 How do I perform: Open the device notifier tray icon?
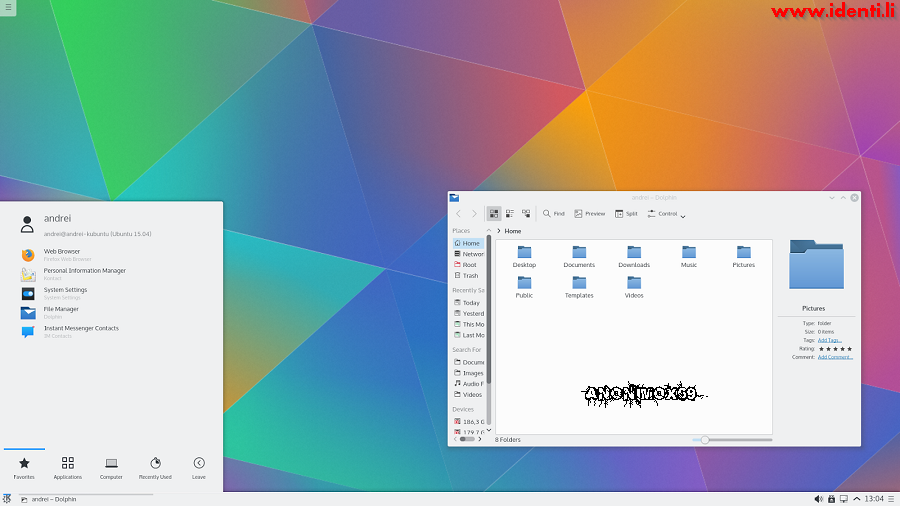[x=831, y=499]
